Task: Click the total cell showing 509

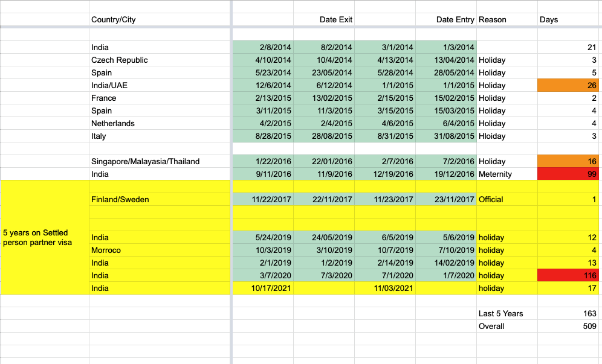Action: click(x=568, y=326)
